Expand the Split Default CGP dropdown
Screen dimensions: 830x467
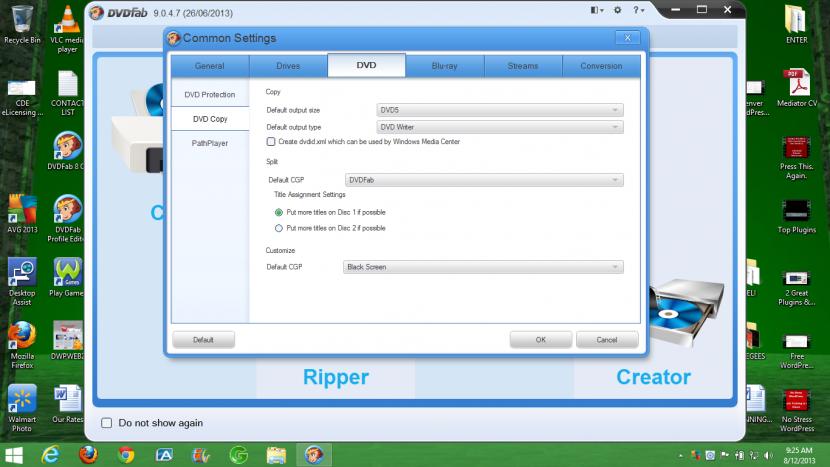coord(484,180)
